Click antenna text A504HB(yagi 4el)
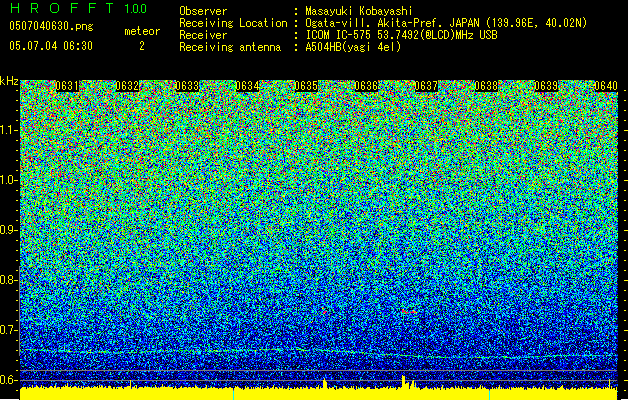This screenshot has width=629, height=400. pyautogui.click(x=353, y=47)
